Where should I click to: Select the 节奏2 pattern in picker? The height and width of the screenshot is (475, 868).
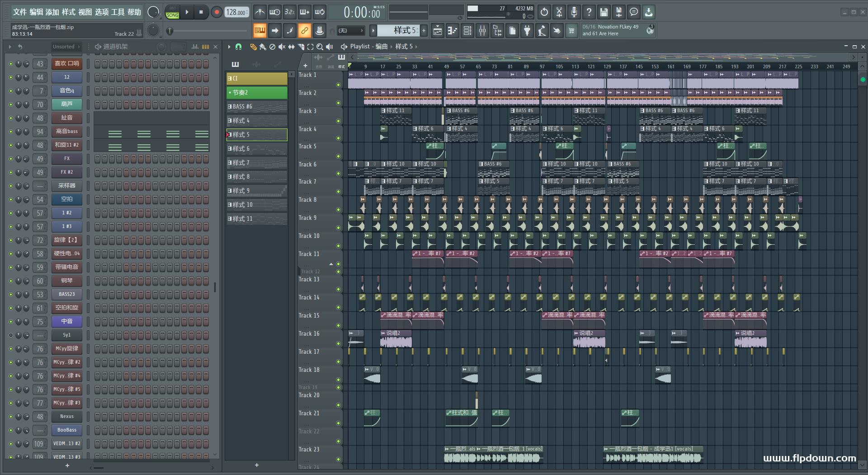pyautogui.click(x=257, y=92)
